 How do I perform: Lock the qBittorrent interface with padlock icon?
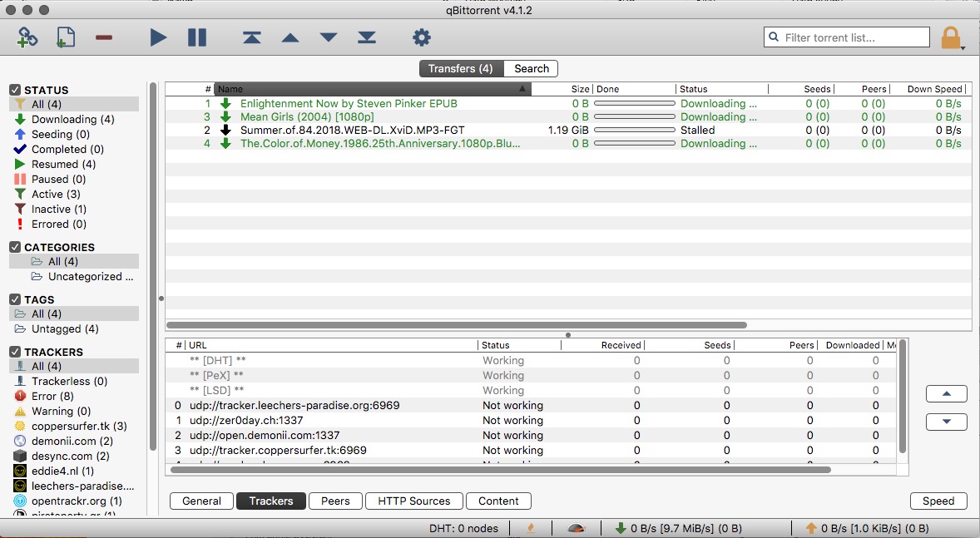click(x=951, y=37)
